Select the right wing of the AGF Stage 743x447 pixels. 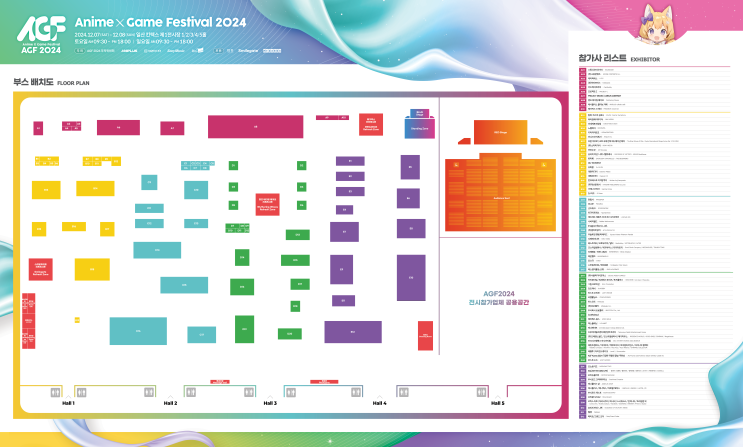[536, 141]
